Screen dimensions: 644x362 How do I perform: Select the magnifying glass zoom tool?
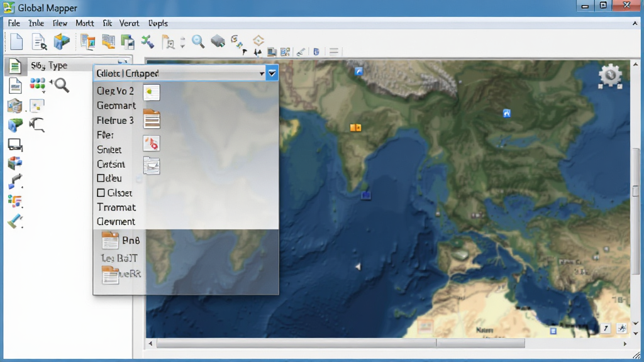198,41
